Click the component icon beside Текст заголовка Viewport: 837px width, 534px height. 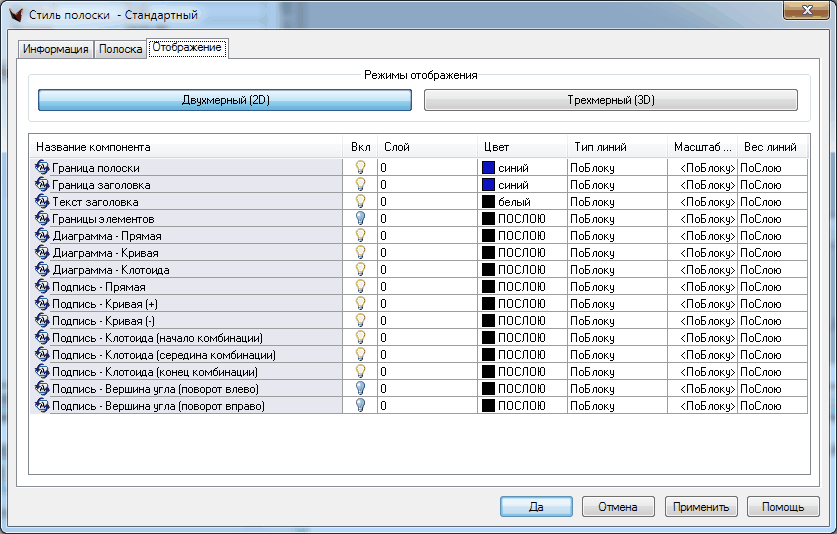[42, 202]
